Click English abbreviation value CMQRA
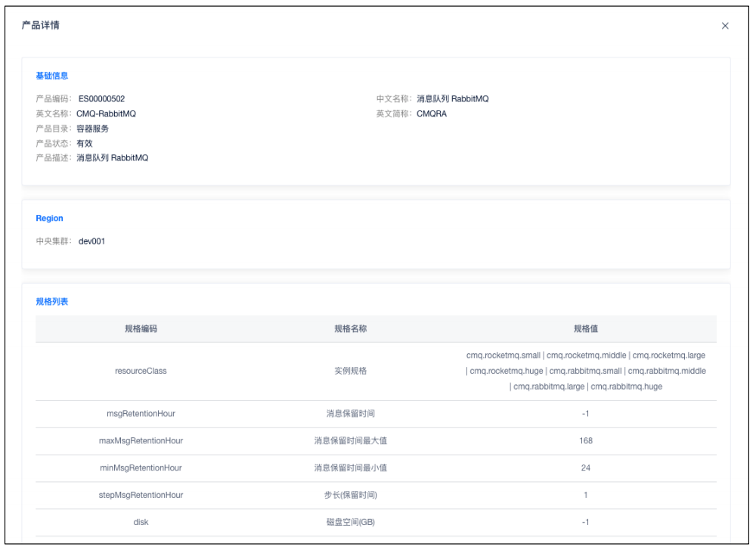The width and height of the screenshot is (756, 550). [x=432, y=114]
